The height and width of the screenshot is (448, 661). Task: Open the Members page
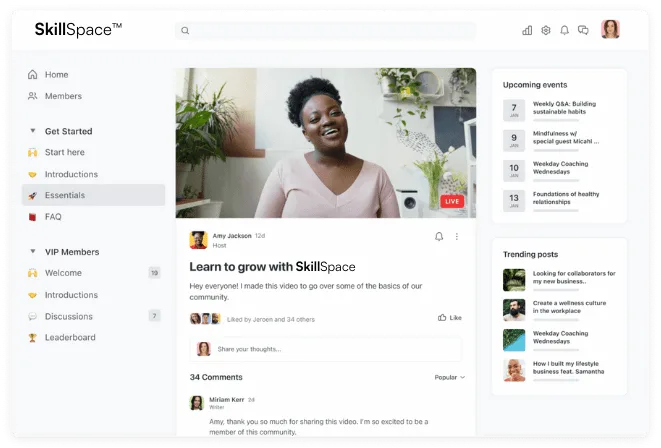pyautogui.click(x=63, y=96)
